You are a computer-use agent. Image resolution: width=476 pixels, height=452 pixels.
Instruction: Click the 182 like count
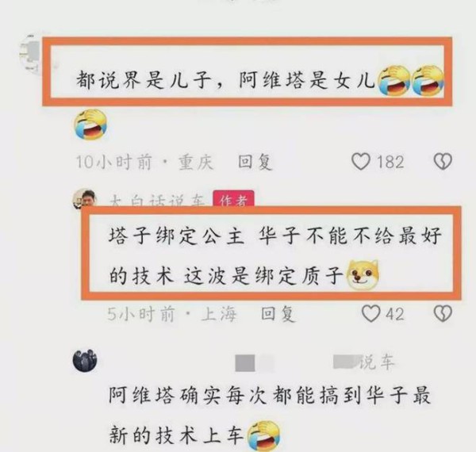390,162
